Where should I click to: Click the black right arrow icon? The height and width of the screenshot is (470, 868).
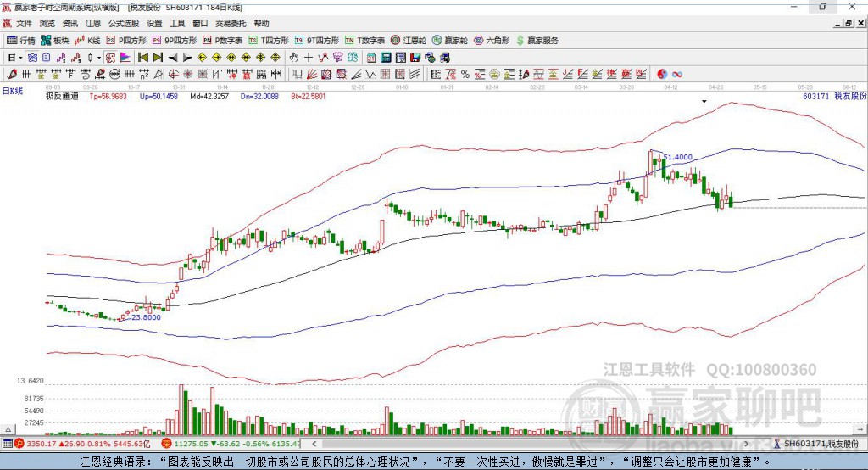pyautogui.click(x=187, y=58)
